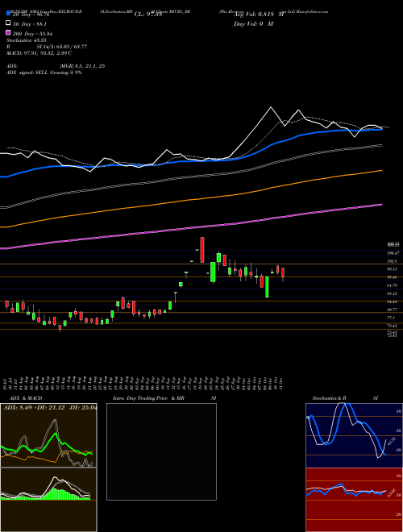
Task: Click the 'CL: 97.38' closing price label
Action: coord(148,15)
